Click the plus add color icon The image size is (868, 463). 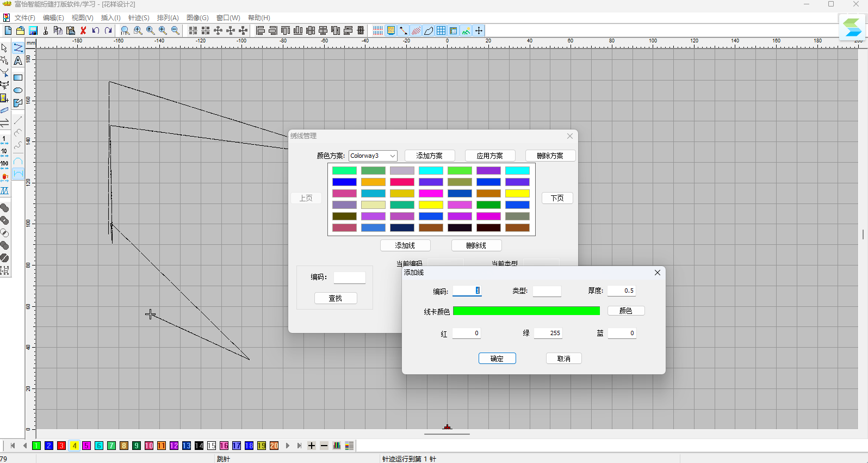[x=312, y=446]
